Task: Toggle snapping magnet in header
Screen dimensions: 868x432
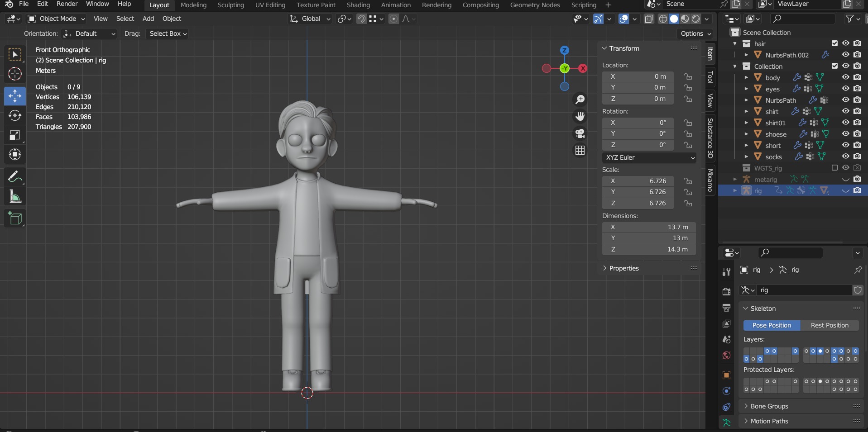Action: [x=361, y=19]
